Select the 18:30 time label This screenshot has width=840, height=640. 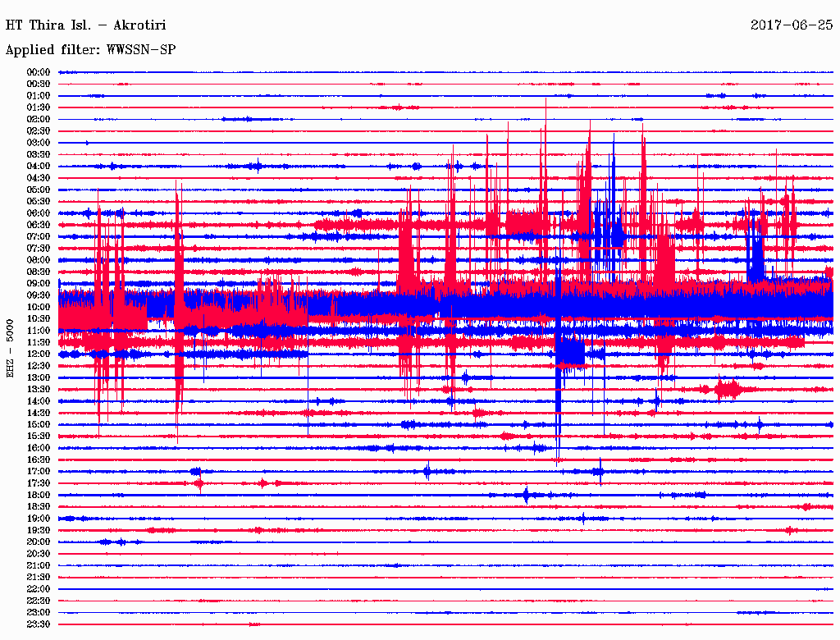coord(38,507)
